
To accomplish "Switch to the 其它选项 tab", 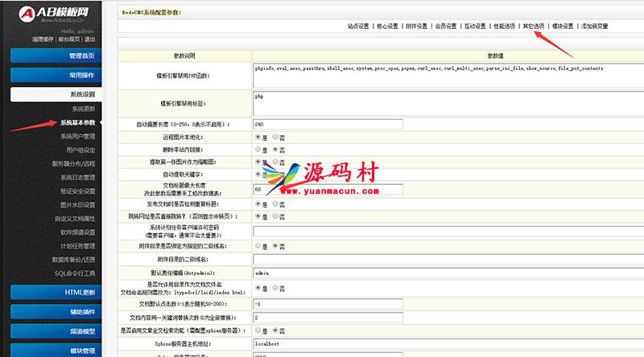I will point(533,26).
